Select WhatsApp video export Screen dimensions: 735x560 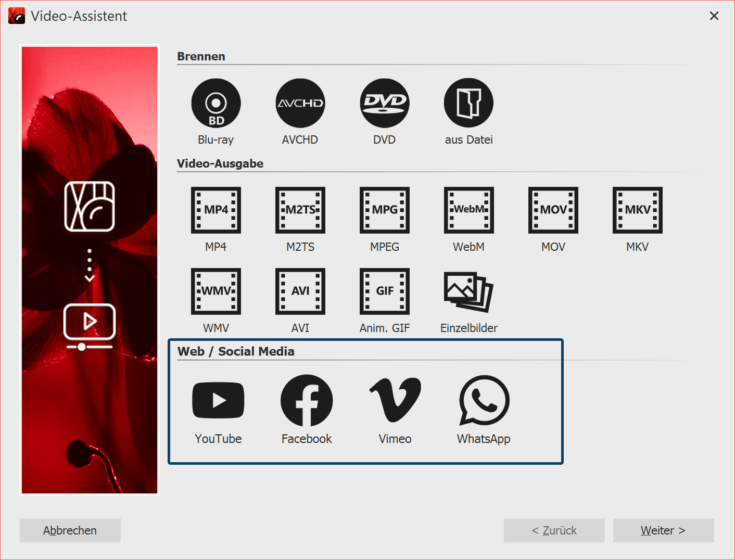(x=484, y=400)
